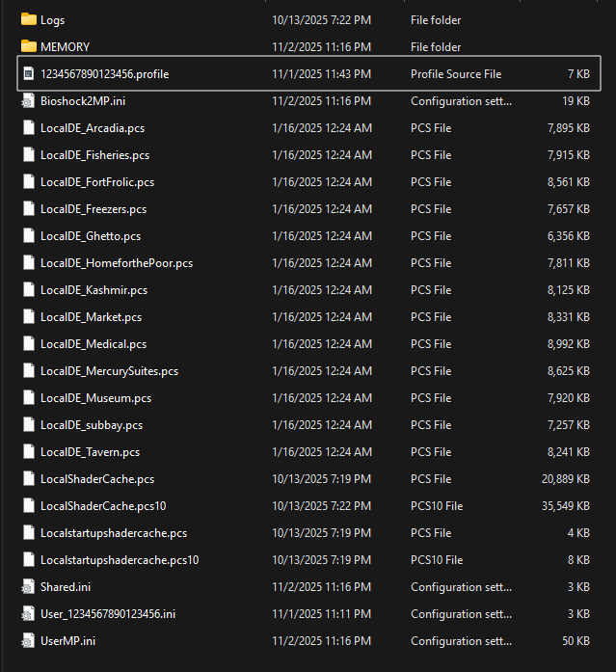
Task: Select the LocalDE_MercurySuites.pcs entry
Action: [x=109, y=370]
